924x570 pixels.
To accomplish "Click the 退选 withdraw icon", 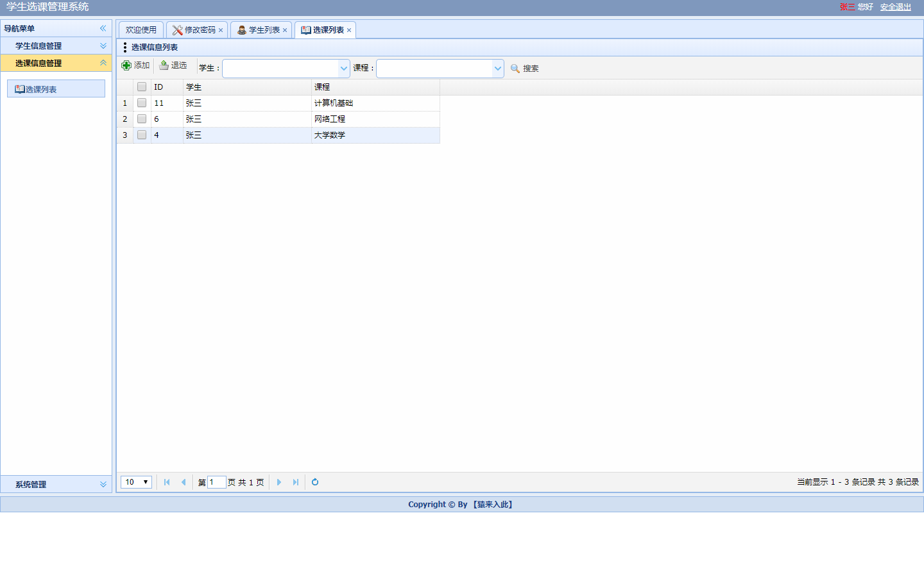I will pos(164,65).
